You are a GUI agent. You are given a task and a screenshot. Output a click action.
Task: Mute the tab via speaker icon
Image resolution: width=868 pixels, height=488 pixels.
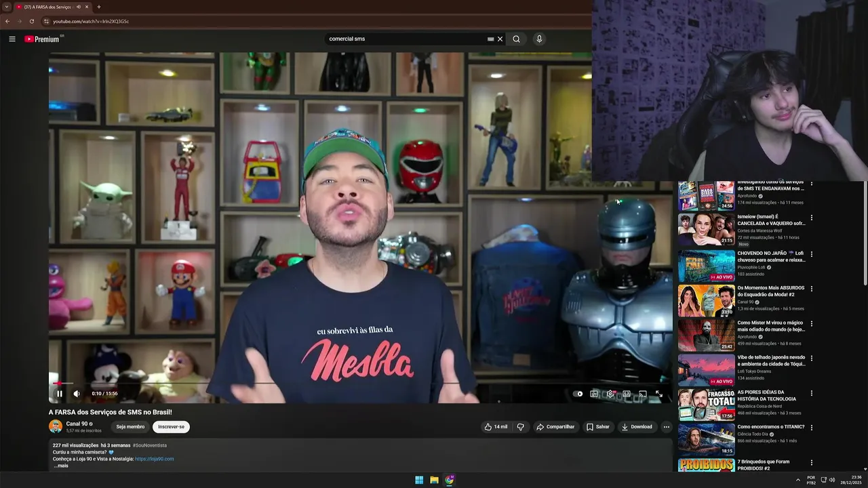pos(78,7)
